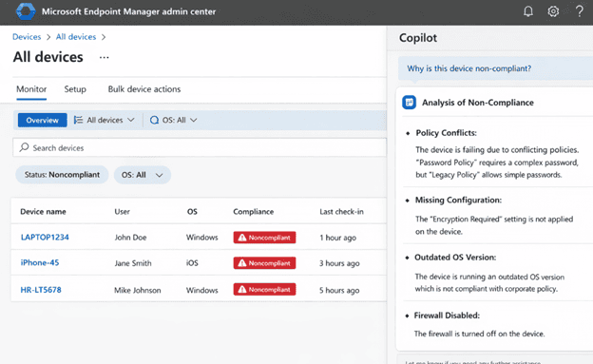The width and height of the screenshot is (593, 364).
Task: Click Noncompliant badge for Mike Johnson
Action: (x=264, y=290)
